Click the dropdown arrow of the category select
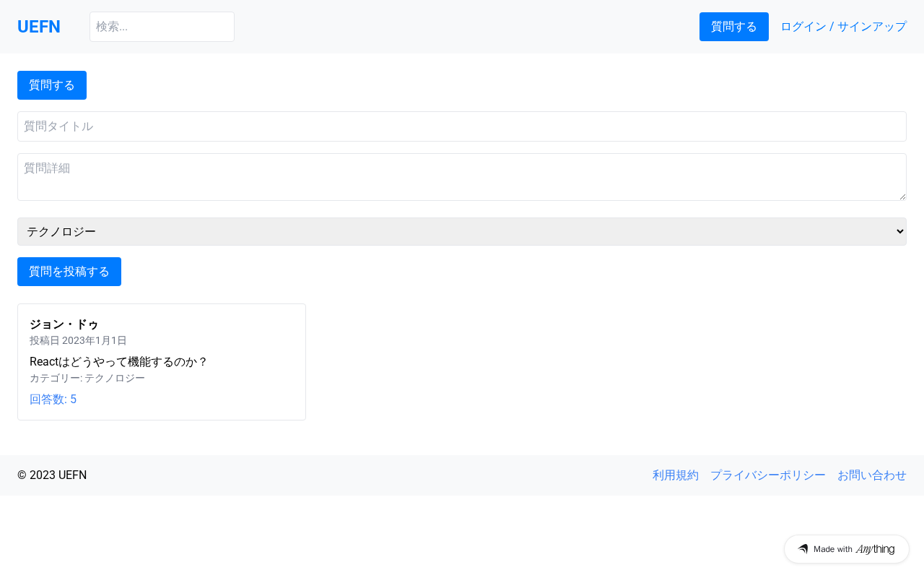 (899, 231)
